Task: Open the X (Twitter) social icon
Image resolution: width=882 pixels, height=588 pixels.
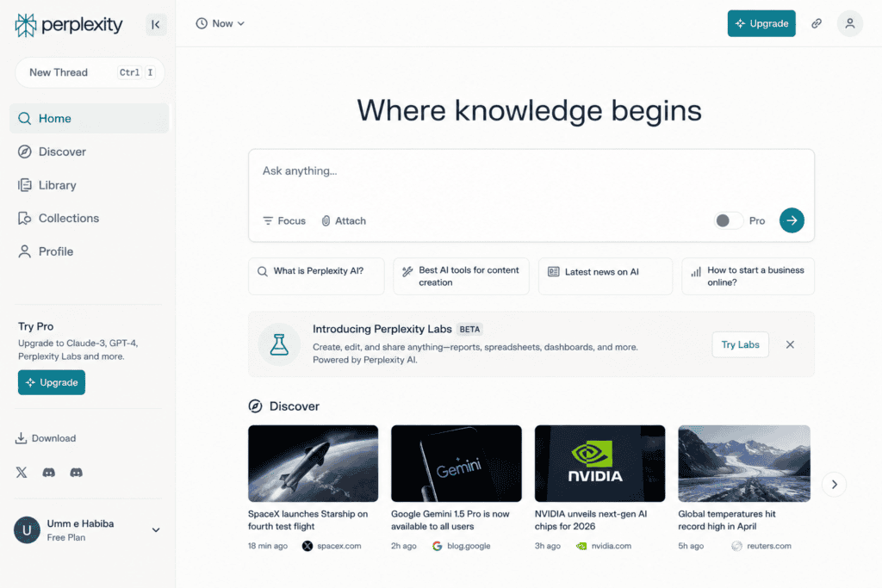Action: [22, 472]
